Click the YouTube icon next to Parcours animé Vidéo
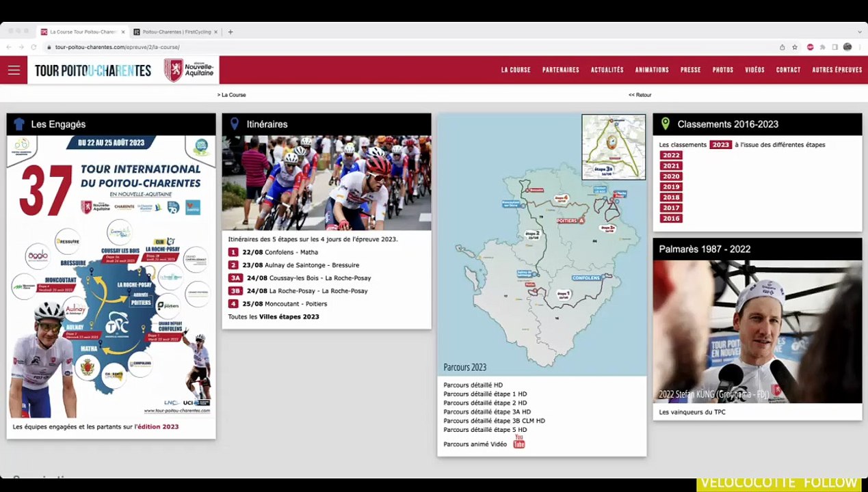The height and width of the screenshot is (492, 868). (x=519, y=442)
